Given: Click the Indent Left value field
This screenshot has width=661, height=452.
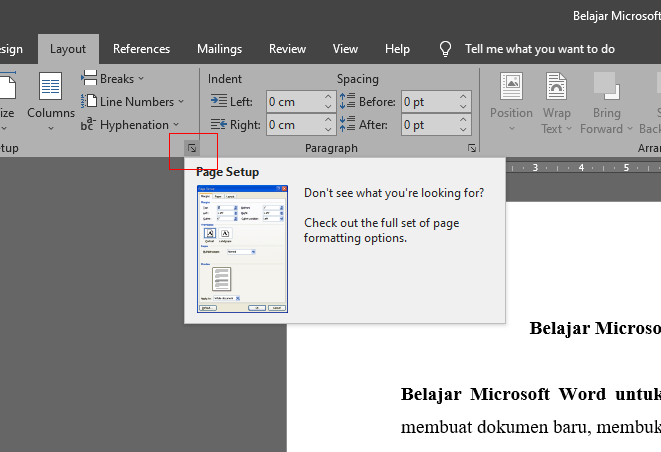Looking at the screenshot, I should [294, 102].
